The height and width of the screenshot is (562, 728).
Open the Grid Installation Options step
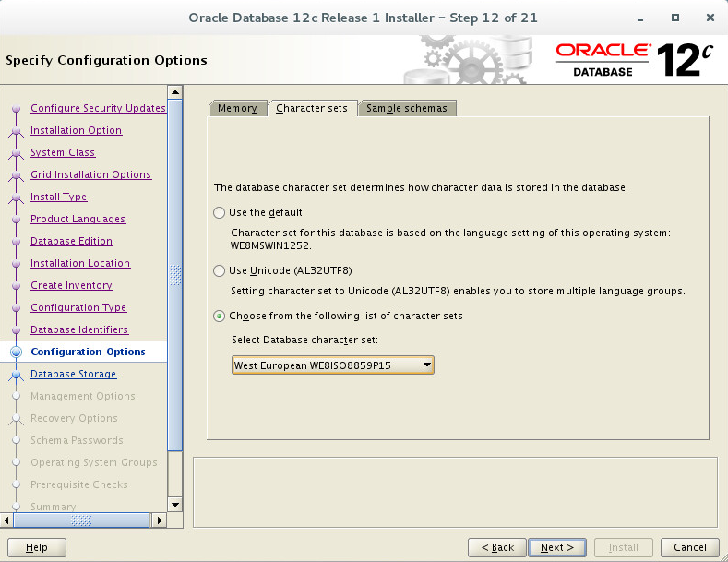pyautogui.click(x=91, y=174)
